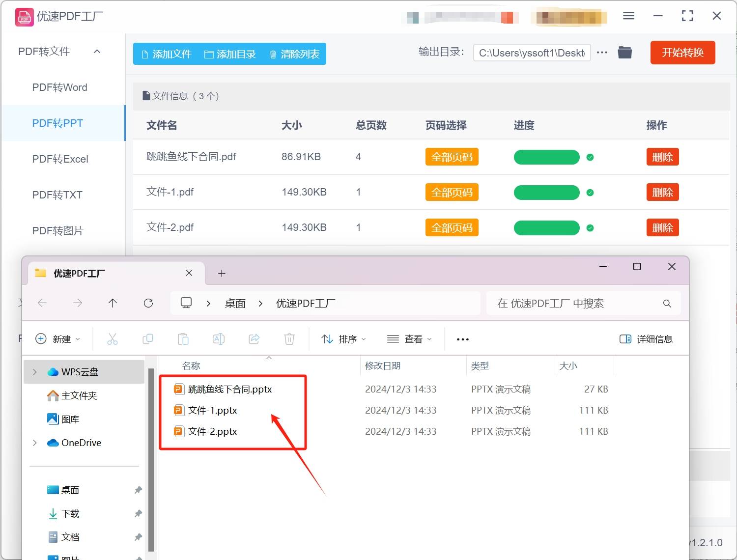Click the 清除列表 button
Viewport: 737px width, 560px height.
coord(294,54)
